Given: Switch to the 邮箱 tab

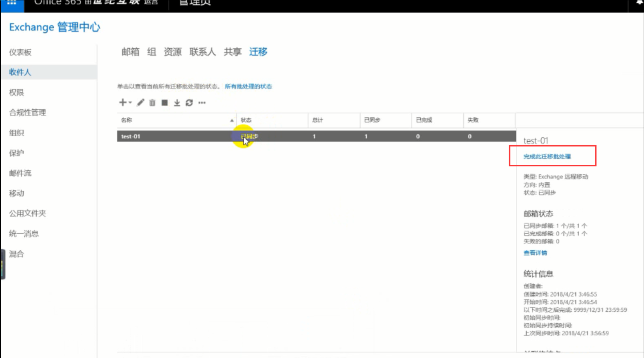Looking at the screenshot, I should 130,52.
